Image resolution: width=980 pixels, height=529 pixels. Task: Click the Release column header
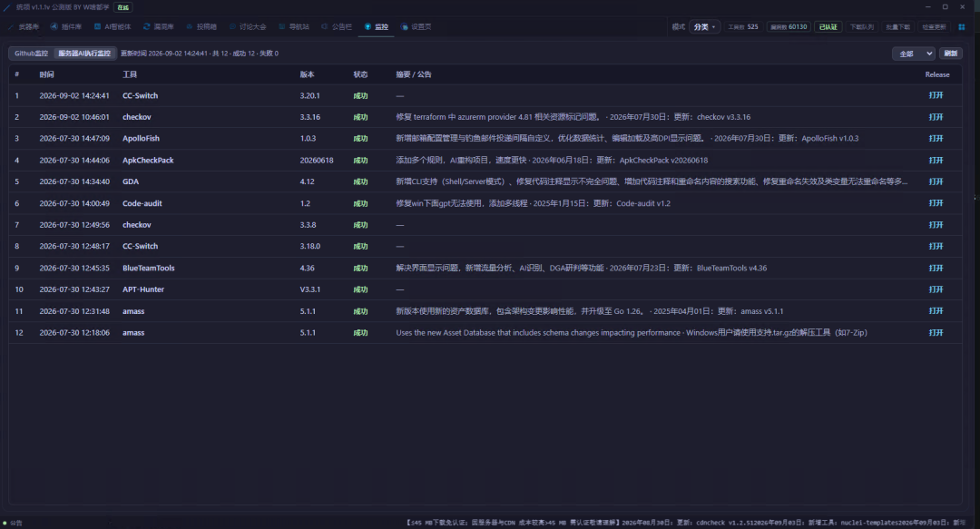coord(936,74)
